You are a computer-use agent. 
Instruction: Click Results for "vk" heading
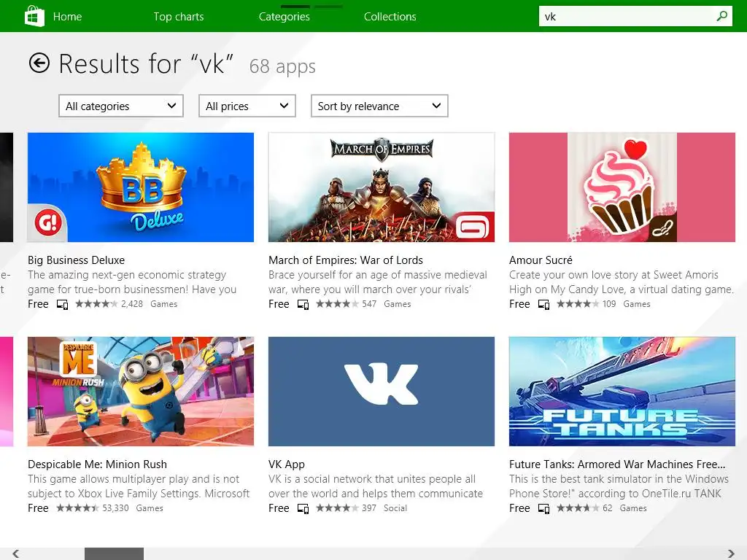pos(146,63)
